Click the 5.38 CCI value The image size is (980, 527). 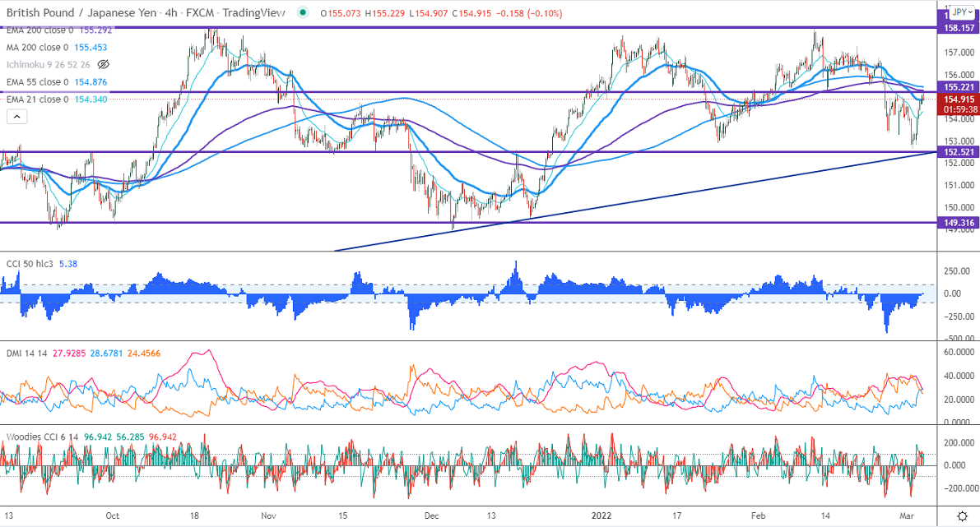tap(68, 264)
